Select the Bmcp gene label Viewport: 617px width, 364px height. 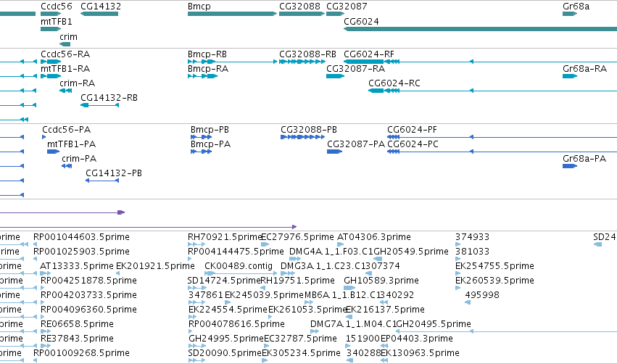coord(199,7)
